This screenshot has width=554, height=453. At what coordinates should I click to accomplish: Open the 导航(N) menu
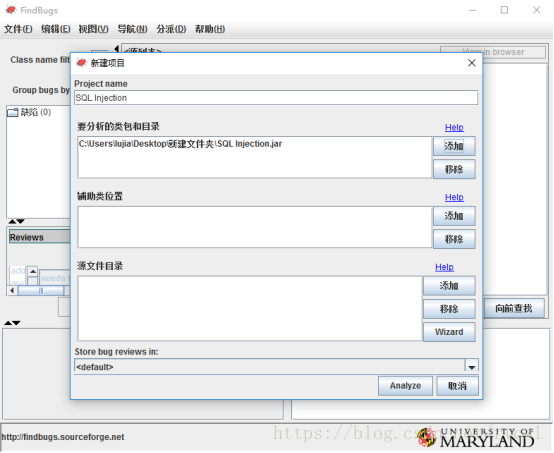pyautogui.click(x=132, y=29)
